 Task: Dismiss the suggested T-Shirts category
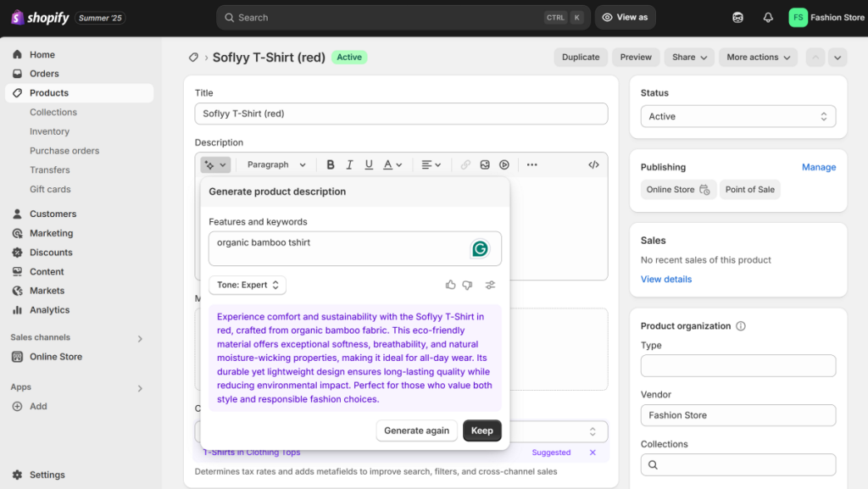pos(592,452)
